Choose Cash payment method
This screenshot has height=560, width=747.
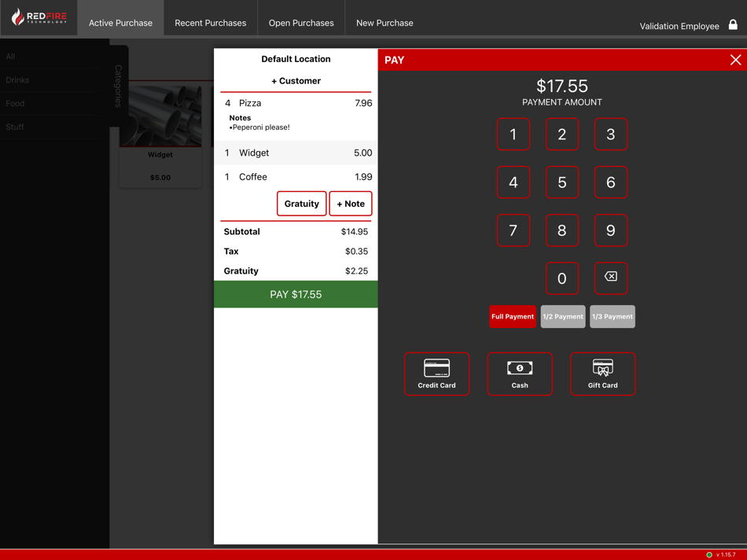coord(519,374)
